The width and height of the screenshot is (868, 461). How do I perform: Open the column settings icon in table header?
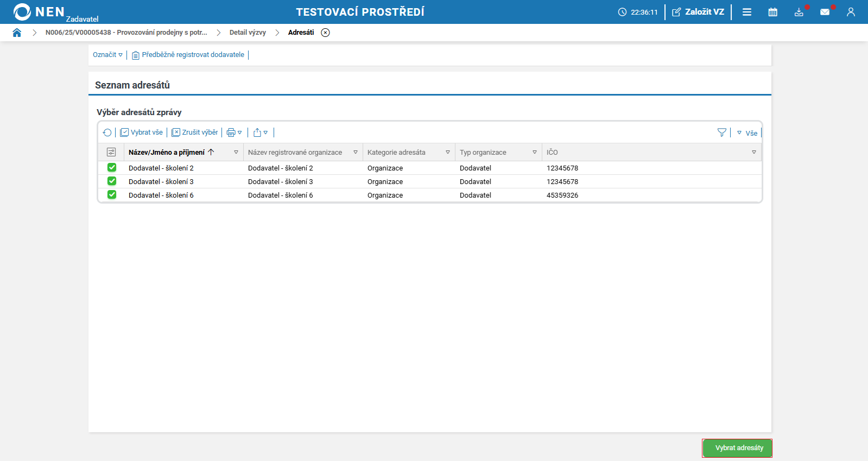click(111, 153)
